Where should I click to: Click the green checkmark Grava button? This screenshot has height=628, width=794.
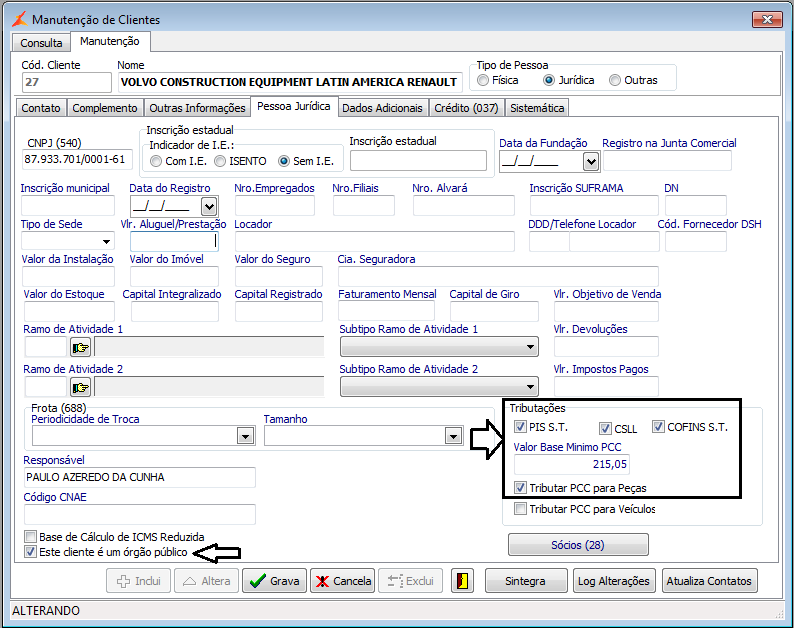tap(274, 581)
